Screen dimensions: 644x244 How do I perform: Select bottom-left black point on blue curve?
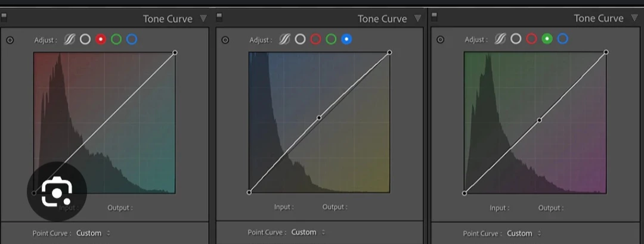click(x=249, y=192)
